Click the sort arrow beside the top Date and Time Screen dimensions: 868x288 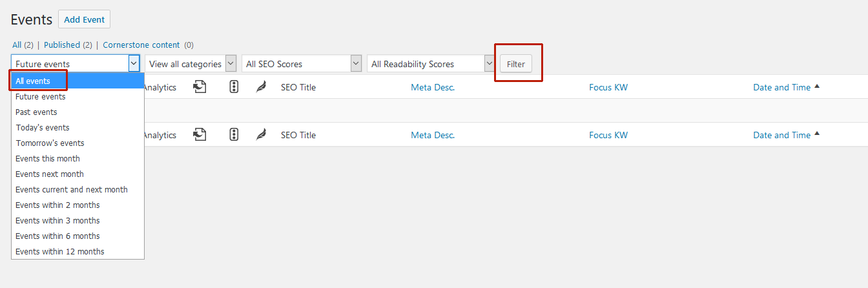[x=817, y=87]
